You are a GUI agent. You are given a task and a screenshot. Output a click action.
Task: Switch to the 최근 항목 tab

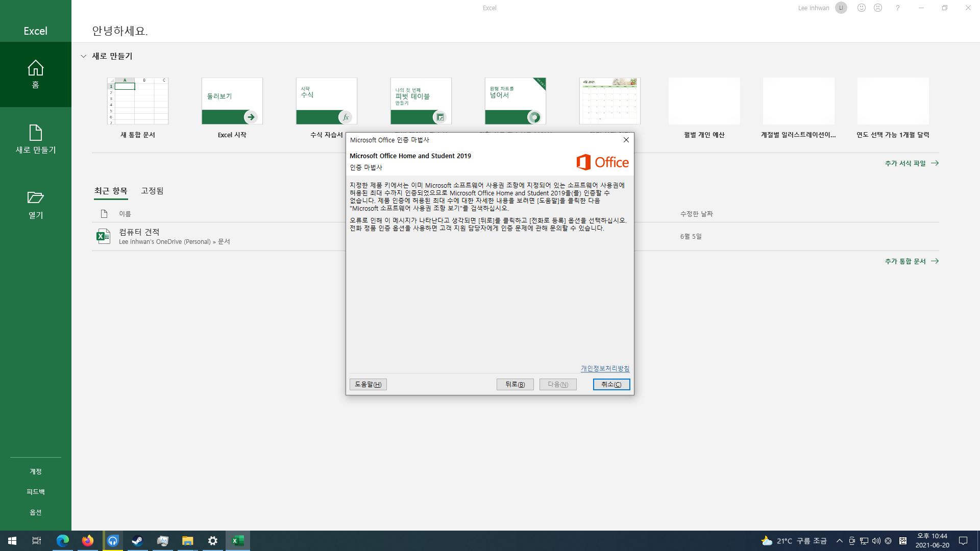click(x=111, y=191)
